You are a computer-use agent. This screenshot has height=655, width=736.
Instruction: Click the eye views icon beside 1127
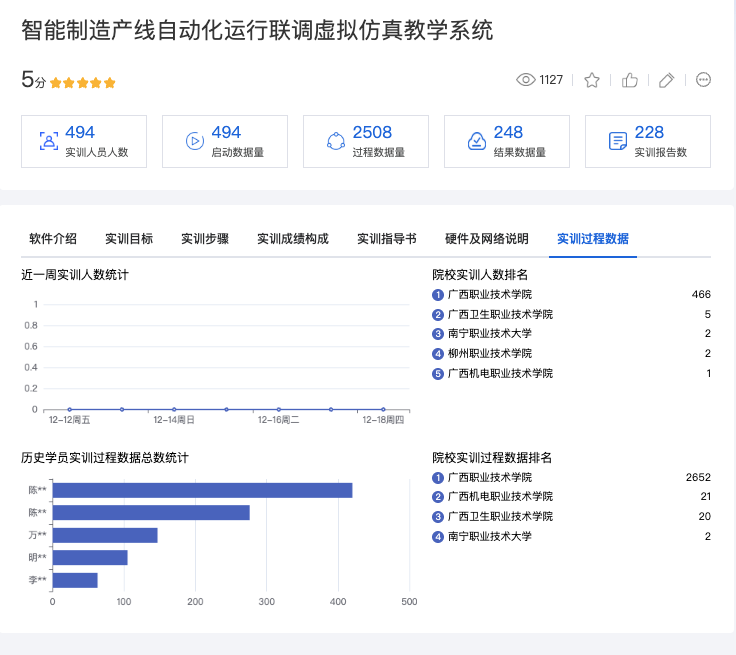[x=526, y=80]
